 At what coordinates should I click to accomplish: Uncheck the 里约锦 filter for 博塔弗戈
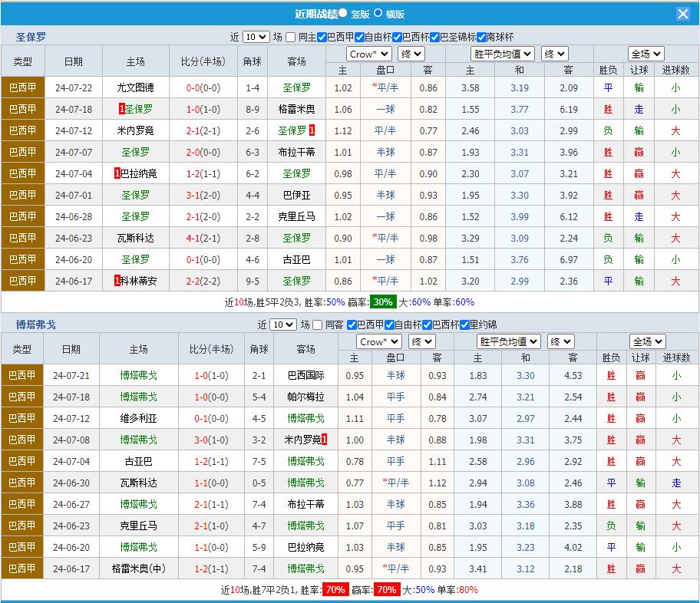click(x=464, y=325)
